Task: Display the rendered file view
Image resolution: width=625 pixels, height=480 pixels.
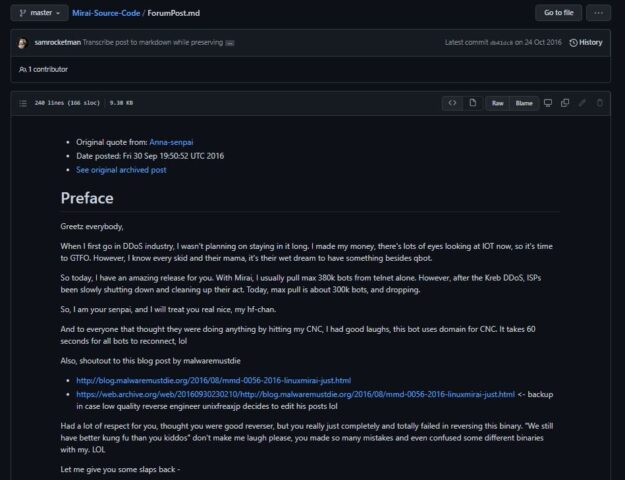Action: click(x=473, y=103)
